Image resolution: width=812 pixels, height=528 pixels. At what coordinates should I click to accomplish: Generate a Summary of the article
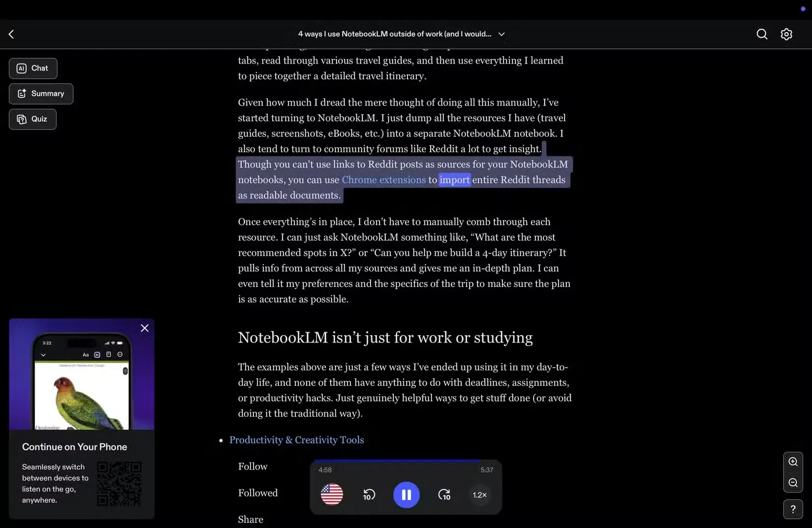[41, 94]
